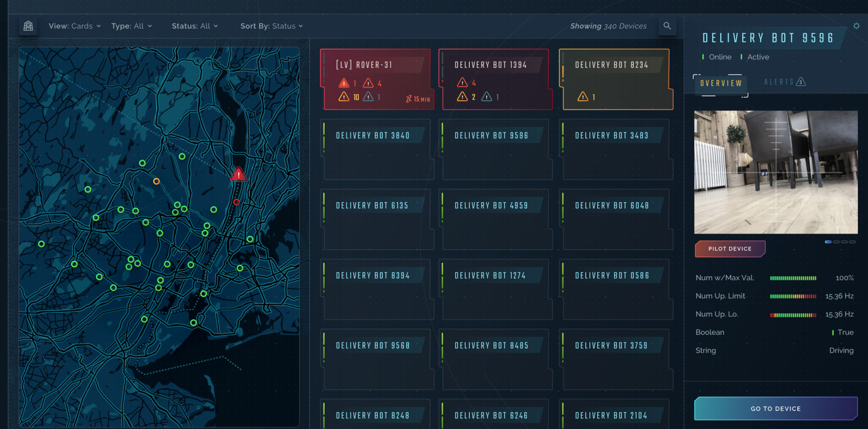
Task: Select the Delivery Bot 3759 card
Action: click(616, 360)
